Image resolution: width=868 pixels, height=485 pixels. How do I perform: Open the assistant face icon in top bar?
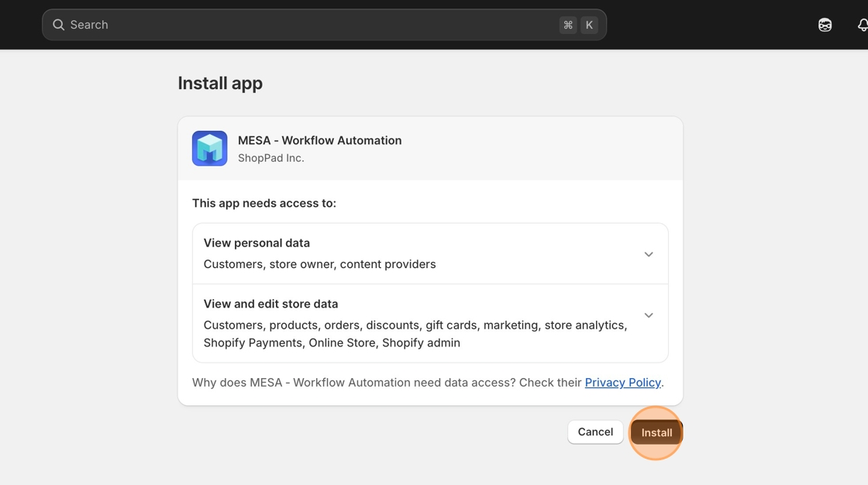point(825,25)
